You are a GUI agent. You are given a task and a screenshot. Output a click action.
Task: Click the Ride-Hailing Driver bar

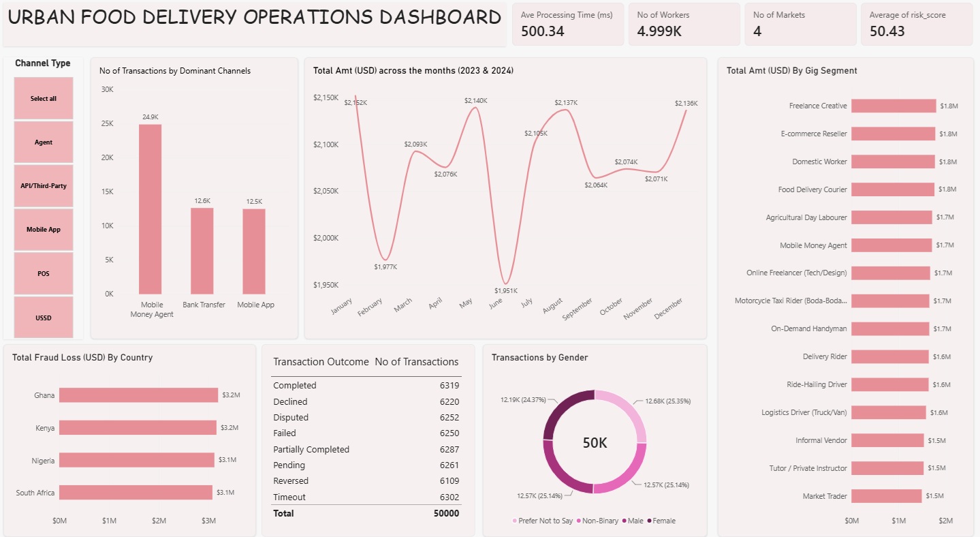click(890, 384)
